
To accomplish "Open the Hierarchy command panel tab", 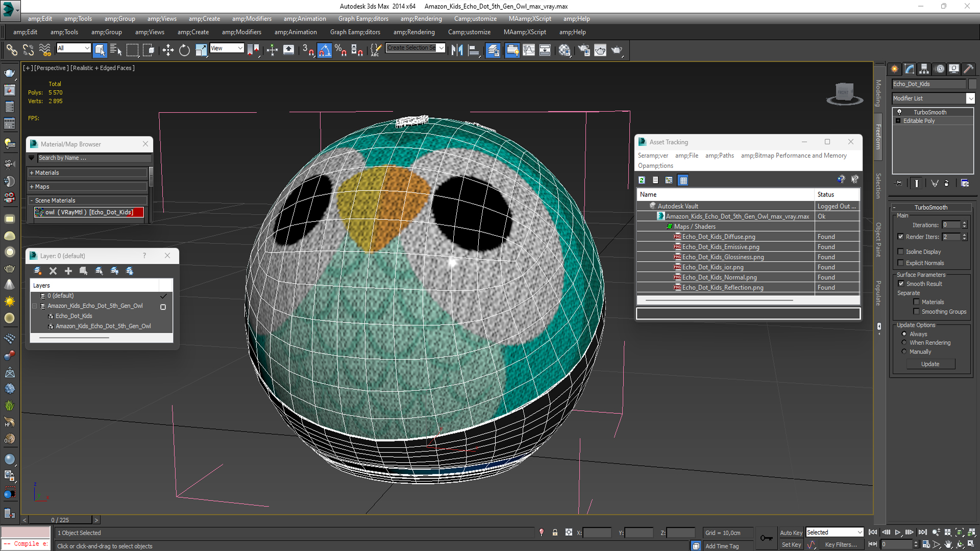I will 924,69.
